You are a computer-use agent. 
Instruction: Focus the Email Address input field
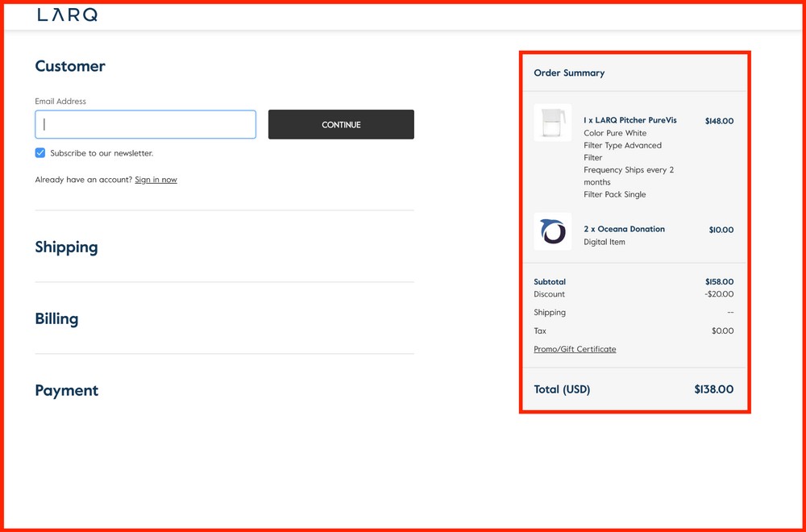145,125
